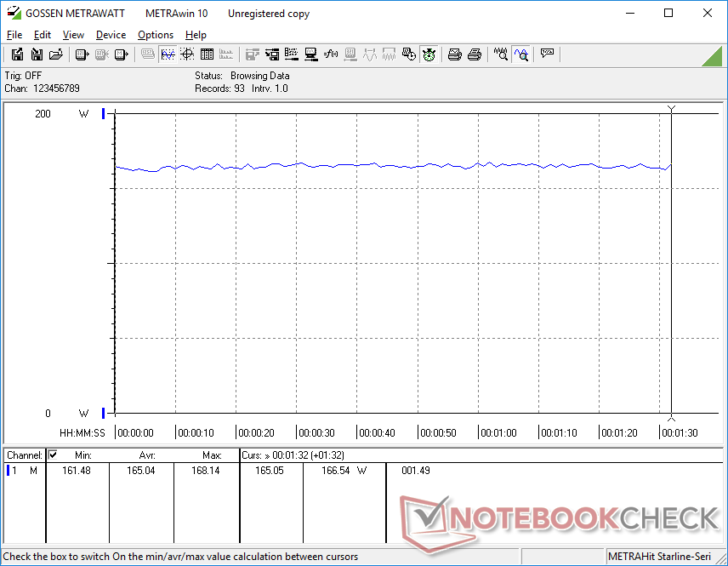Click the greyed device settings icon
728x566 pixels.
(x=350, y=54)
